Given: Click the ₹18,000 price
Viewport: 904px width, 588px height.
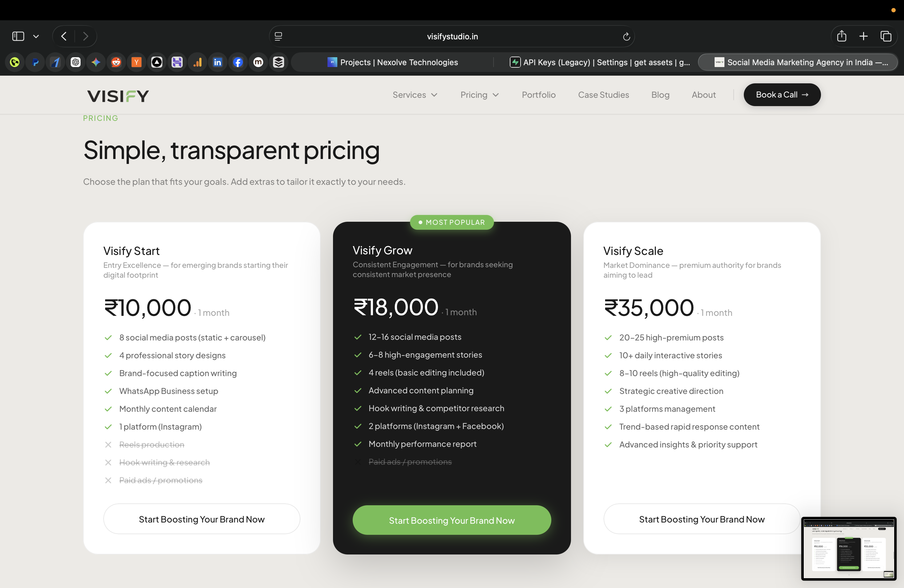Looking at the screenshot, I should coord(396,307).
